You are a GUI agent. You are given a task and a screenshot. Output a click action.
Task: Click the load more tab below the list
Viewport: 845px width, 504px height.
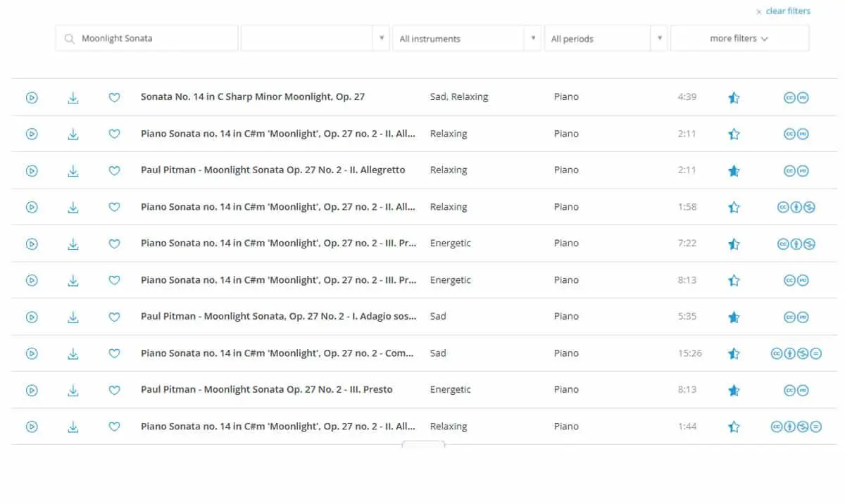(x=423, y=444)
